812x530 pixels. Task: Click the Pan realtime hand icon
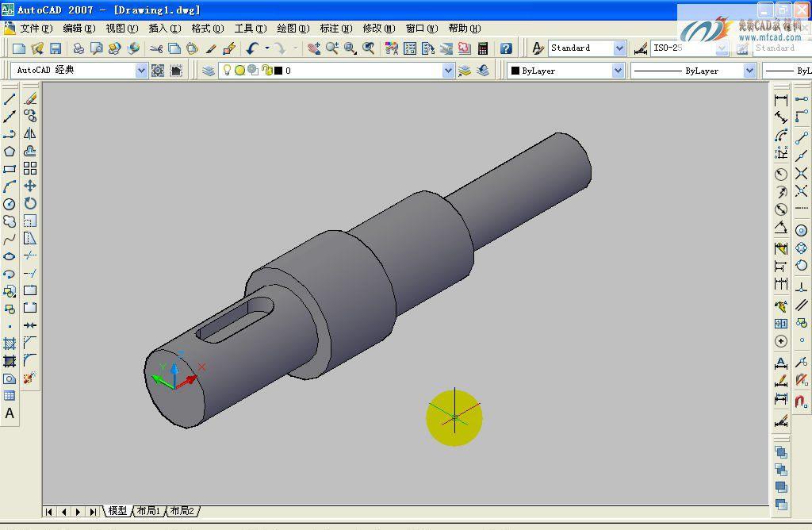[314, 48]
